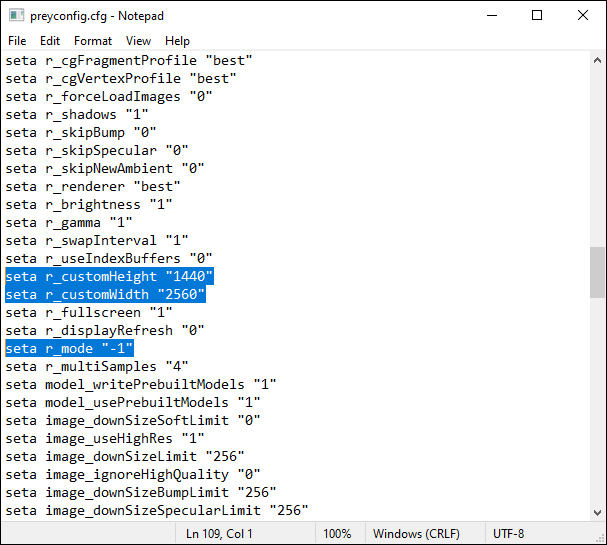Click line seta image_downSizeLimit "256"
Viewport: 607px width, 545px height.
125,456
